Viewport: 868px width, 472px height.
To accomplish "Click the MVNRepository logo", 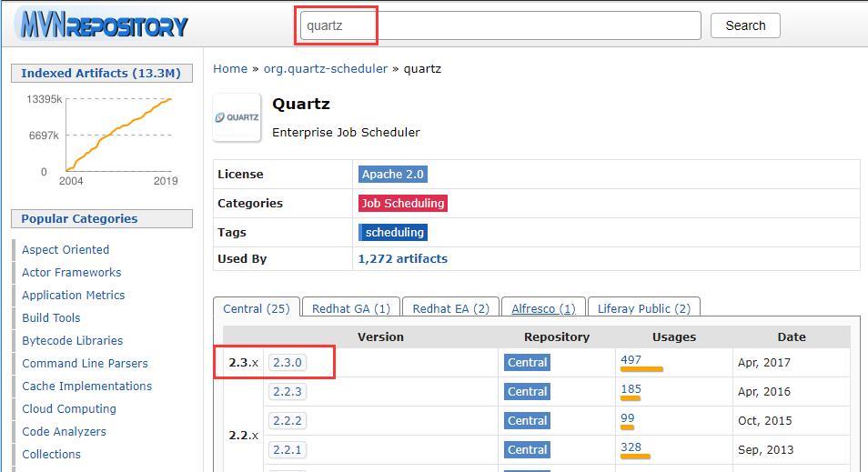I will [104, 25].
